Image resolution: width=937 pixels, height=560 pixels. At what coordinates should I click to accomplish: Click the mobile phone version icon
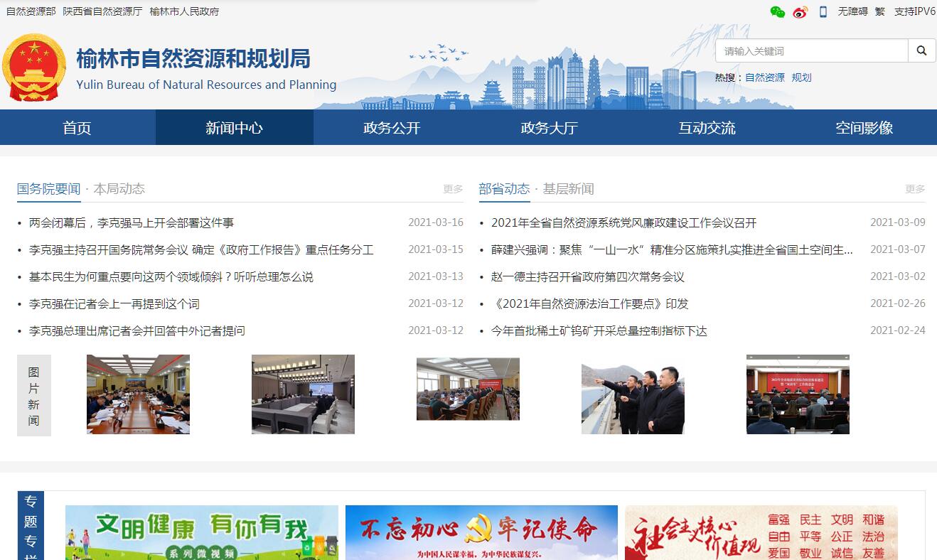[823, 11]
